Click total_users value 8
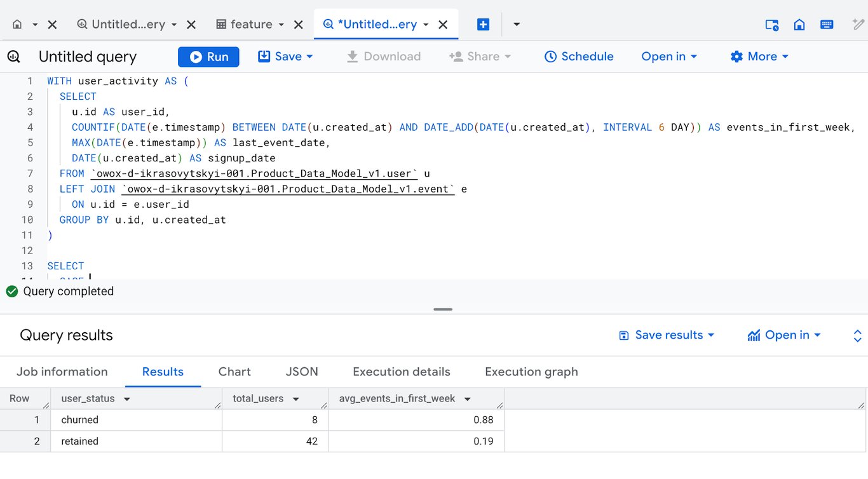 [315, 420]
